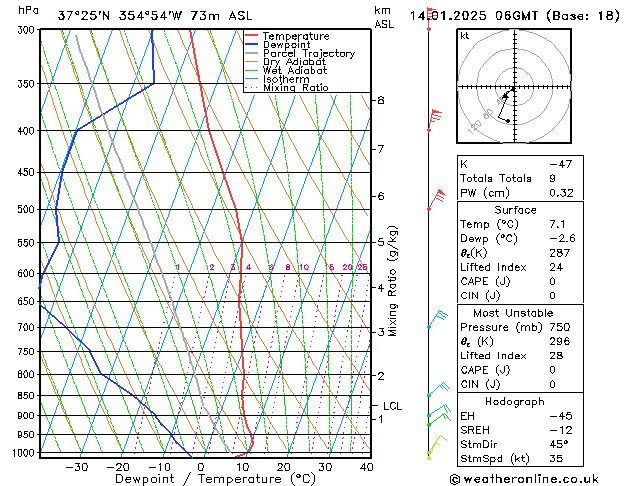The width and height of the screenshot is (629, 486).
Task: Click the Most Unstable Lifted Index value 28
Action: pos(556,356)
